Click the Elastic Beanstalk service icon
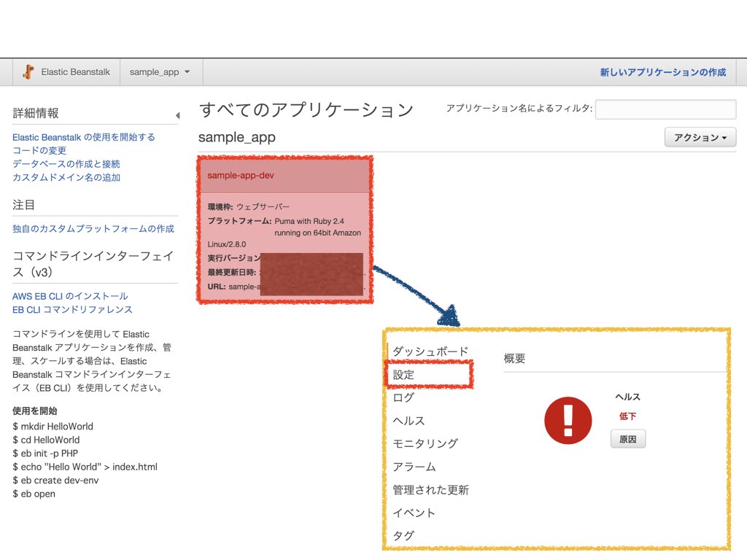This screenshot has width=747, height=560. pos(29,71)
